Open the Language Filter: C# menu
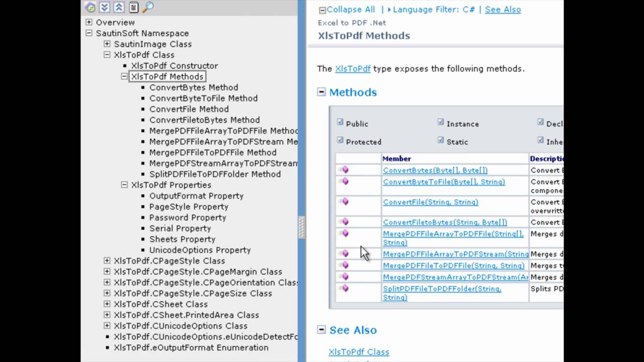 click(434, 10)
